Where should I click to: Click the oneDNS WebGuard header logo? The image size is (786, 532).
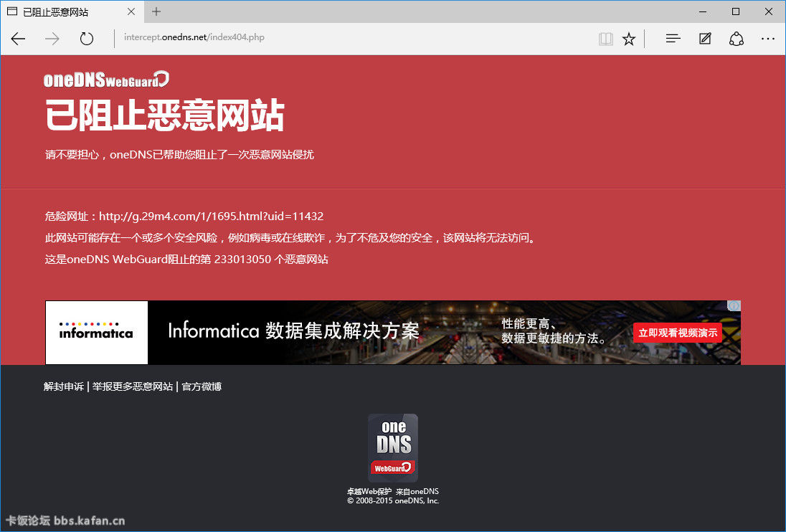coord(106,80)
